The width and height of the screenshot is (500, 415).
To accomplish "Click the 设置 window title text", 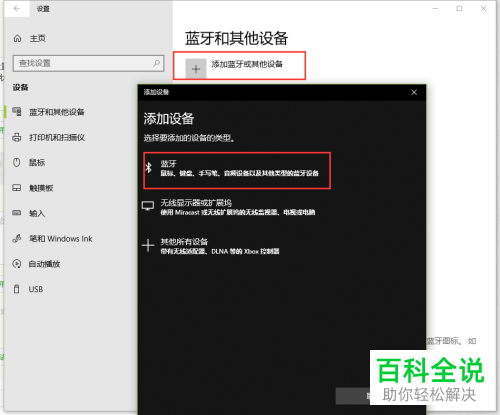I will pyautogui.click(x=43, y=9).
